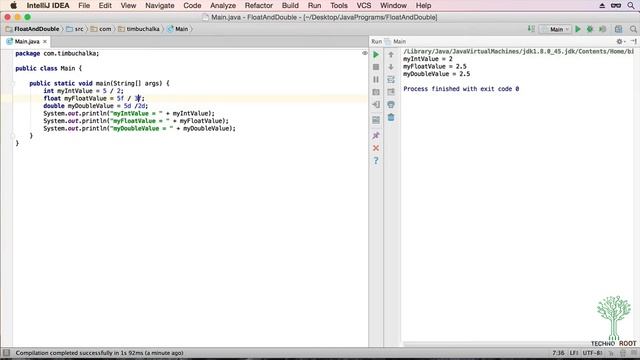Open the Help menu
Image resolution: width=640 pixels, height=360 pixels.
tap(423, 6)
